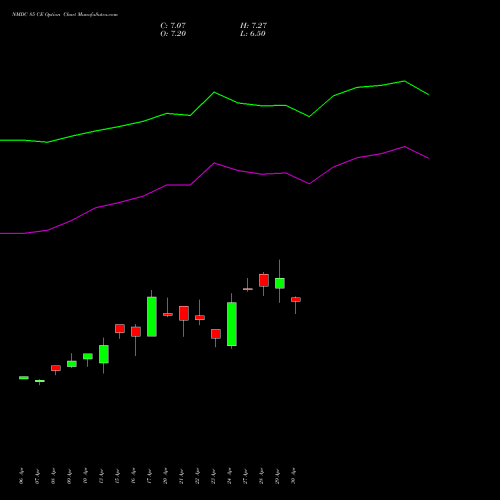Click the red candle above 08 Apr
The height and width of the screenshot is (500, 500).
[56, 368]
